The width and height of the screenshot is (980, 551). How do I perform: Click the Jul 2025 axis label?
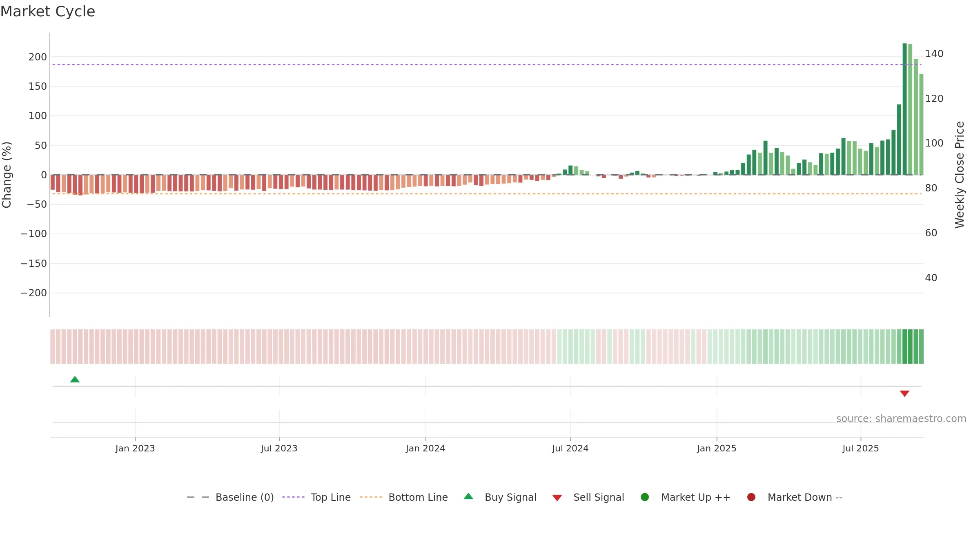click(x=861, y=448)
